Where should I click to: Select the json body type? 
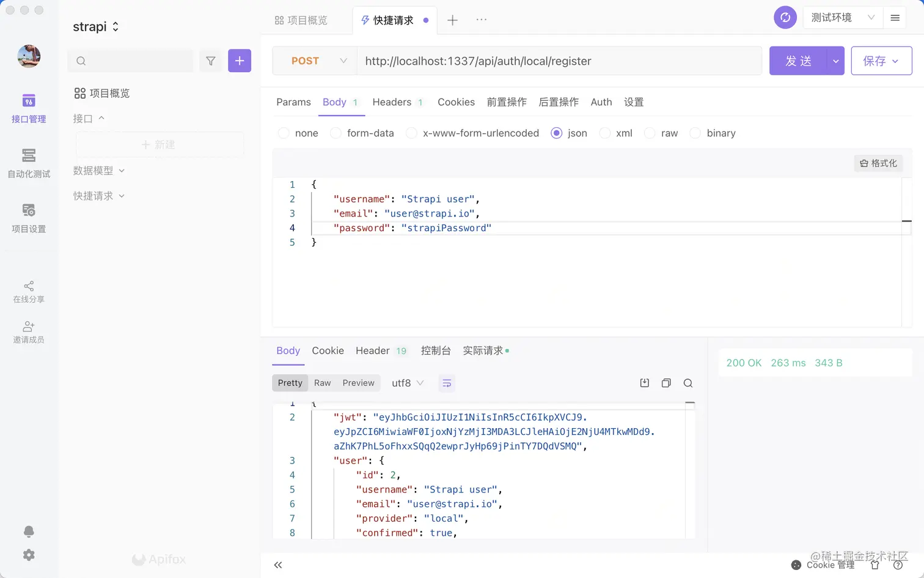point(569,133)
